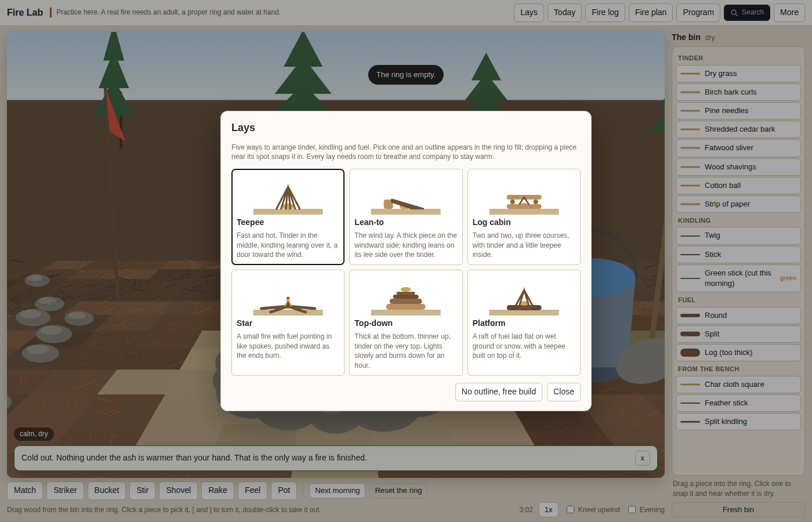
Task: Pick Char cloth square from the bench
Action: coord(738,385)
